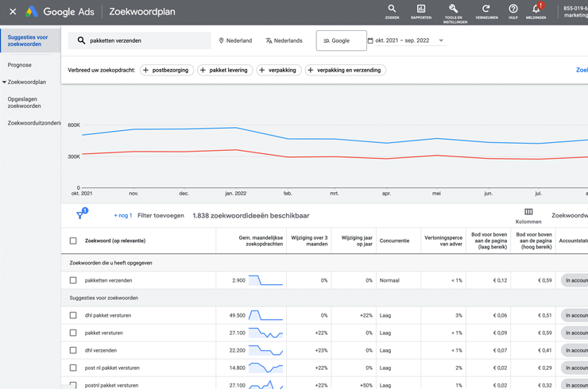
Task: Click the Google Ads logo
Action: click(60, 12)
